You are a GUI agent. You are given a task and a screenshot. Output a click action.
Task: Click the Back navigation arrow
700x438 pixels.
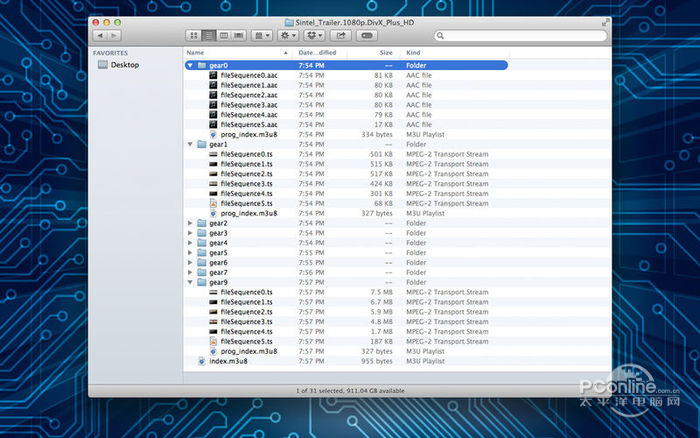[x=102, y=35]
